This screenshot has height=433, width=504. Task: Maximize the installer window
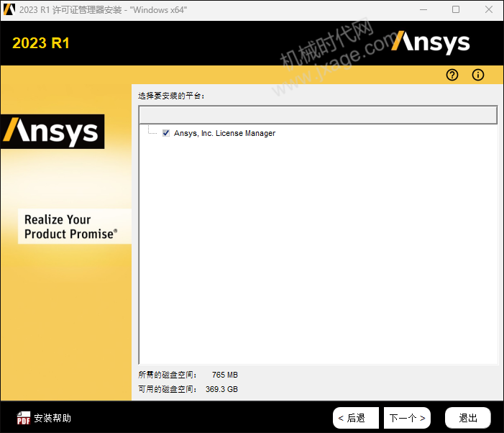[455, 9]
